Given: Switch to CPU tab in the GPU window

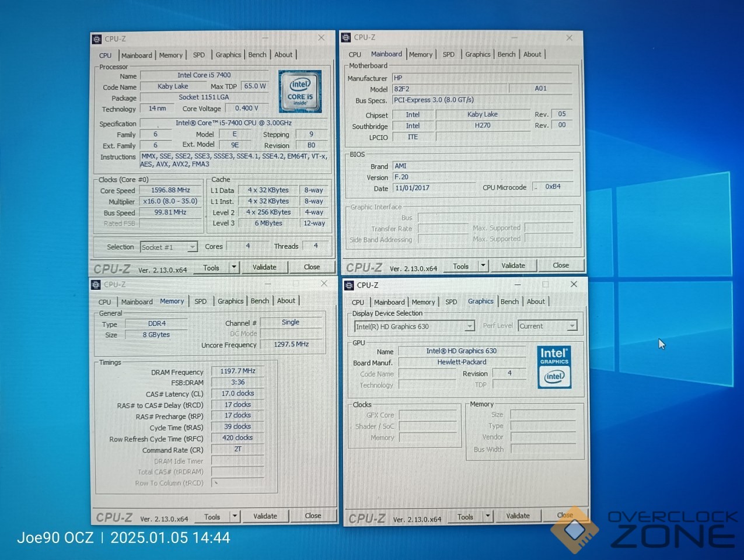Looking at the screenshot, I should (x=358, y=302).
